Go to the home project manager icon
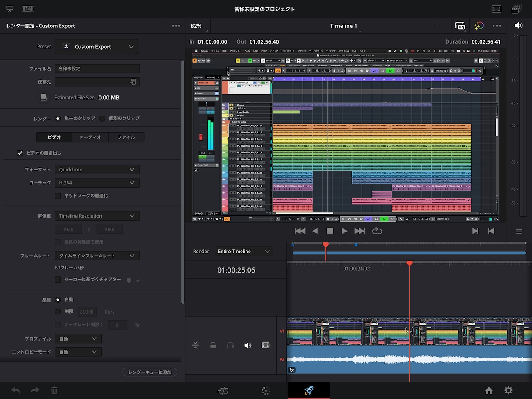 point(489,391)
